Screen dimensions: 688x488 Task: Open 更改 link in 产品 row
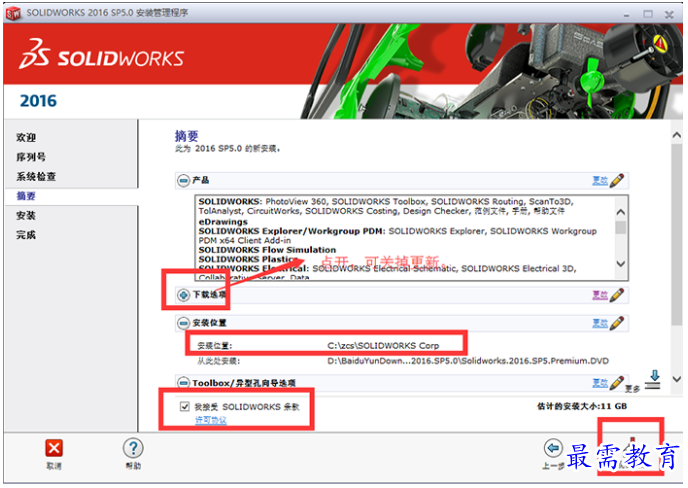(x=600, y=180)
